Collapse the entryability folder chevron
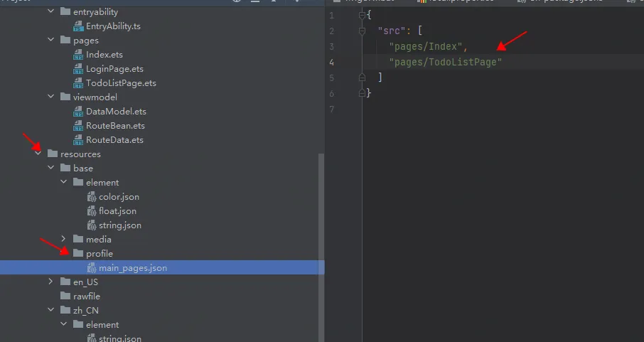This screenshot has height=342, width=644. click(x=51, y=11)
